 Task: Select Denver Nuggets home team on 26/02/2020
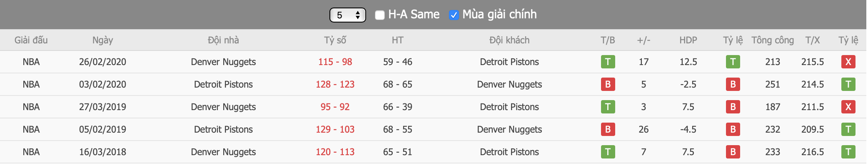click(223, 62)
